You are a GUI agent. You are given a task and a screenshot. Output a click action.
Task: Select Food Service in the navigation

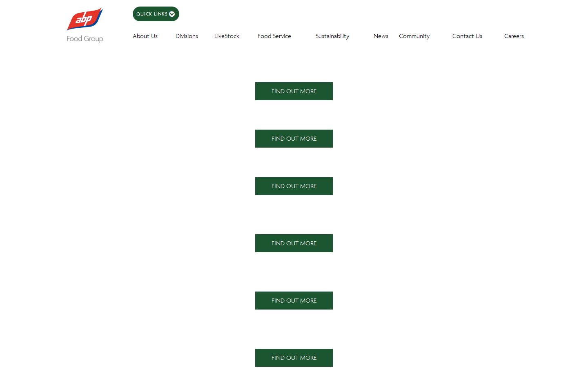[x=274, y=36]
